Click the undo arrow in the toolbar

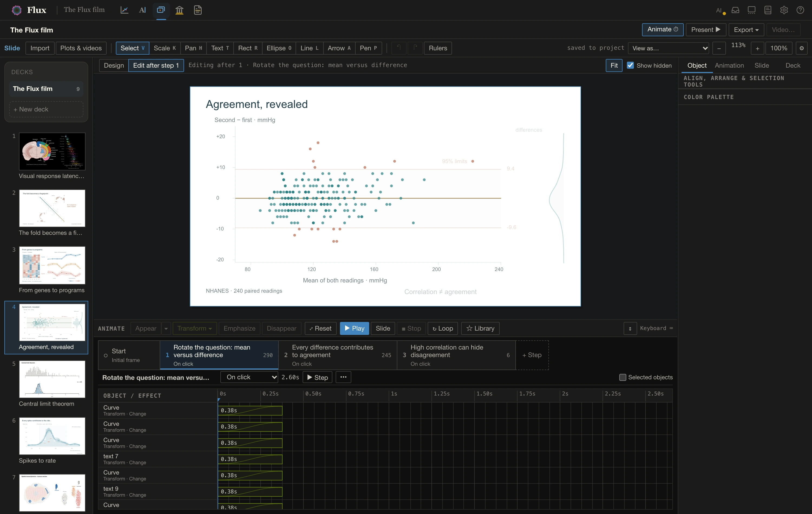[399, 48]
